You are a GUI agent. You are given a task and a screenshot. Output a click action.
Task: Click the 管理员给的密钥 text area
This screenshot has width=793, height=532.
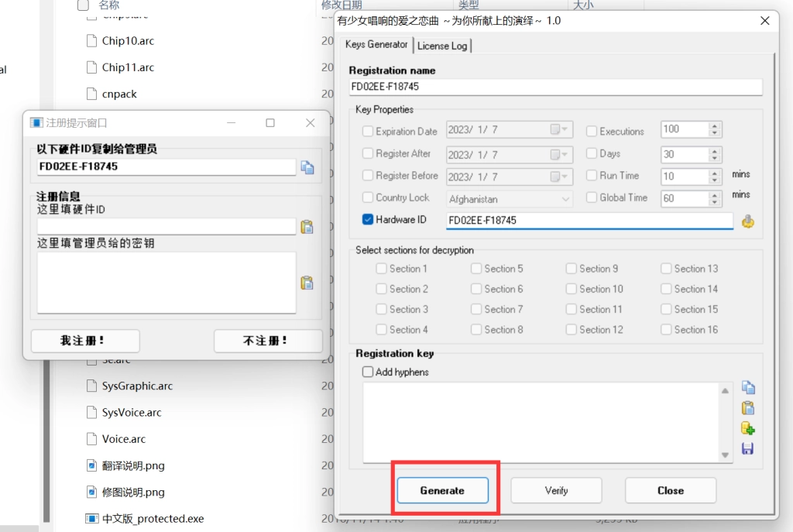point(166,283)
